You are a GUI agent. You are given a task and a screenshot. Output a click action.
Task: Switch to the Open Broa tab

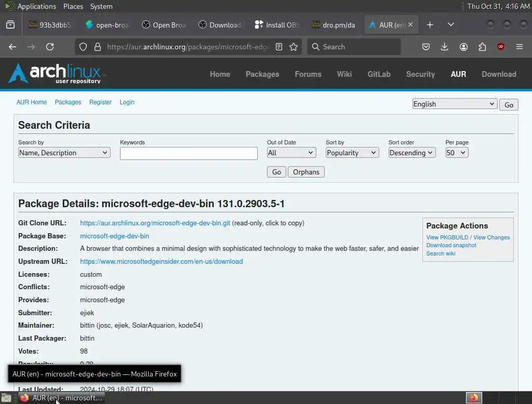point(164,25)
